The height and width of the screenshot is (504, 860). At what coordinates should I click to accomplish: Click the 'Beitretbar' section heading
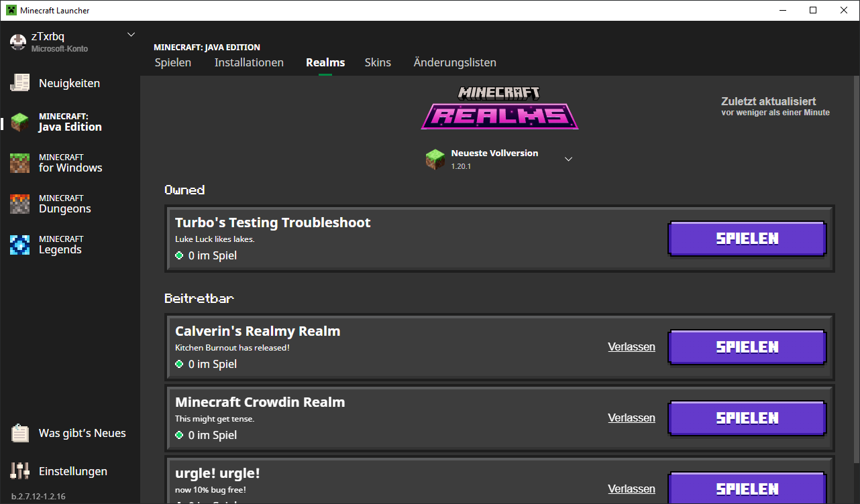point(199,298)
